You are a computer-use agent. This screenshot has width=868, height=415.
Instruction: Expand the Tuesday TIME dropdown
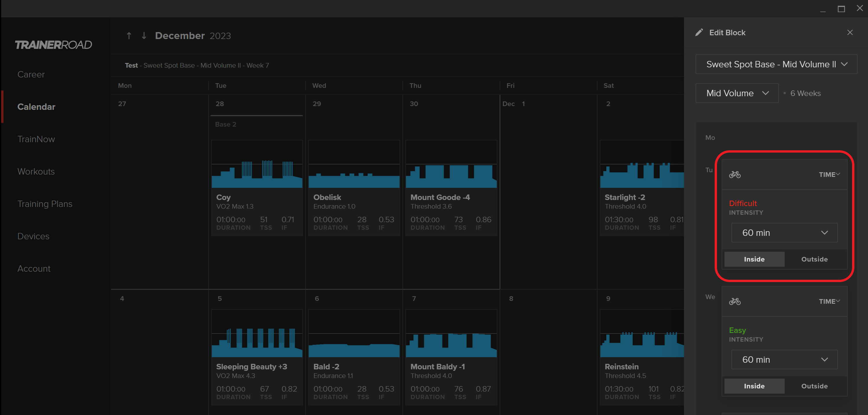(829, 174)
